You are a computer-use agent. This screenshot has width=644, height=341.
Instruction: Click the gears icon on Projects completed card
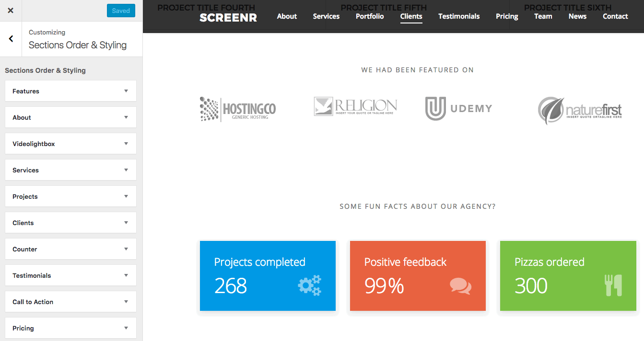tap(309, 285)
